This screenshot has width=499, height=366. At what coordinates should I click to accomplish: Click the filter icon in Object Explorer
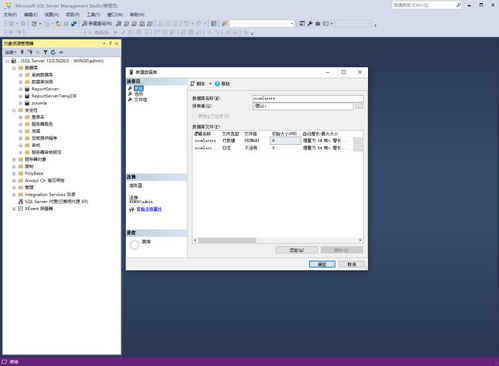(45, 52)
